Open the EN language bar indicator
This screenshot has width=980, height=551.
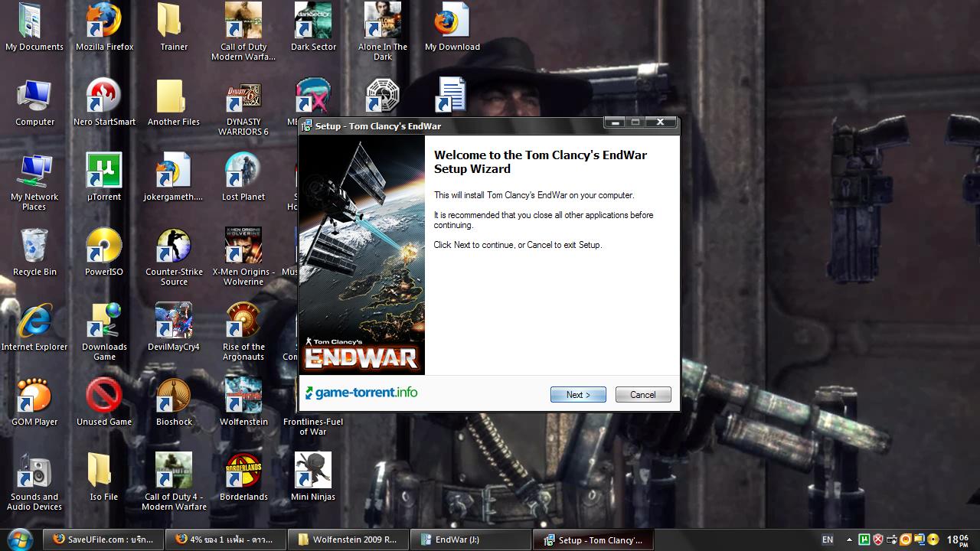pyautogui.click(x=828, y=540)
